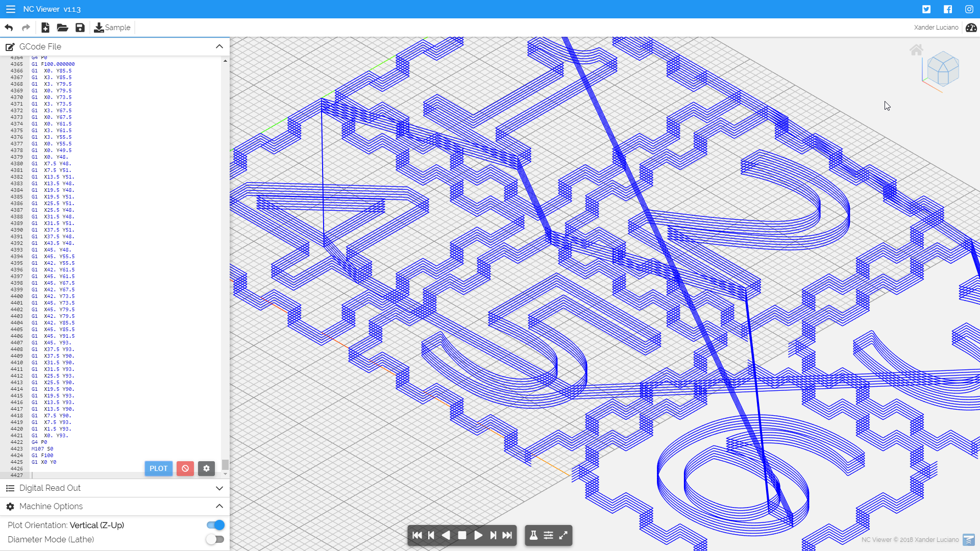The width and height of the screenshot is (980, 551).
Task: Skip to start of toolpath
Action: 417,535
